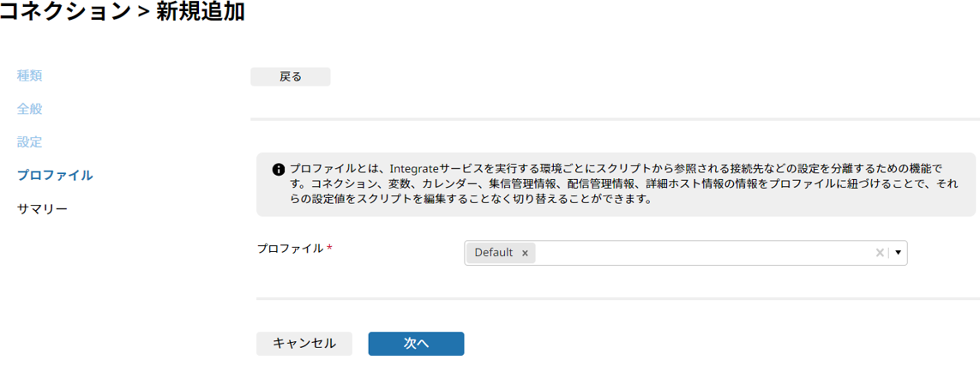This screenshot has width=980, height=366.
Task: Go to the 種類 step
Action: (x=30, y=76)
